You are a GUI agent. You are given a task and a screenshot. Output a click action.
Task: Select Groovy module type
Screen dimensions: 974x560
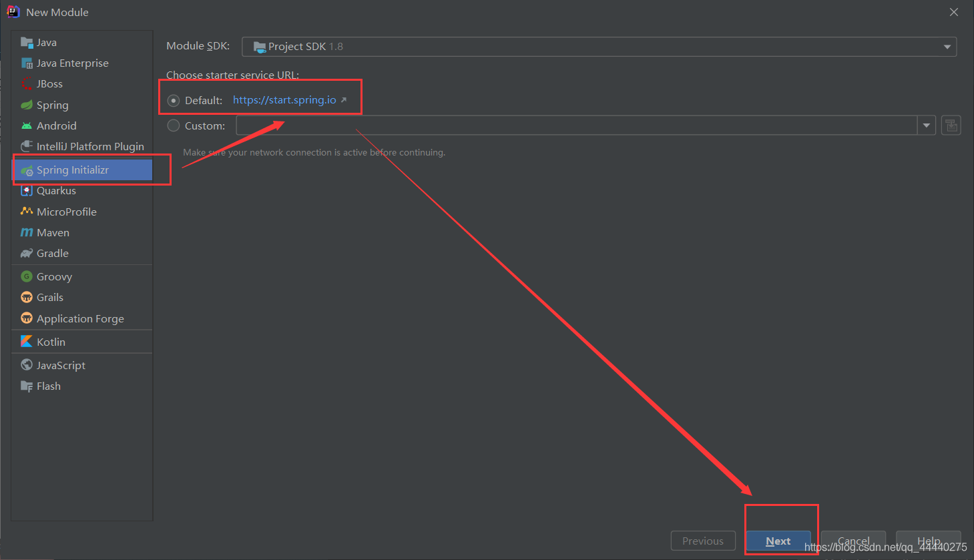tap(82, 276)
